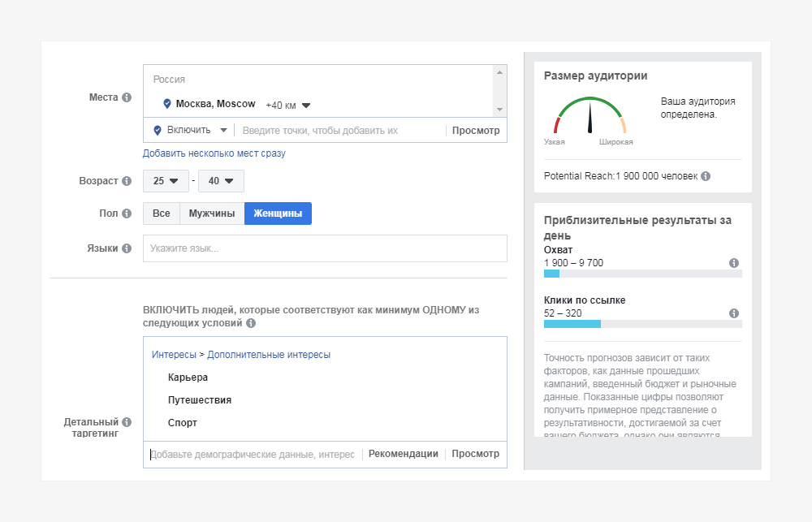Click info icon for Клики по ссылке
Viewport: 812px width, 522px height.
pos(734,313)
